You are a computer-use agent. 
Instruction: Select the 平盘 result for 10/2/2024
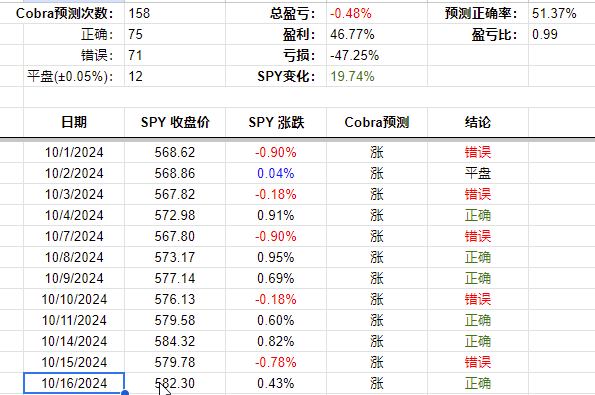[x=478, y=173]
